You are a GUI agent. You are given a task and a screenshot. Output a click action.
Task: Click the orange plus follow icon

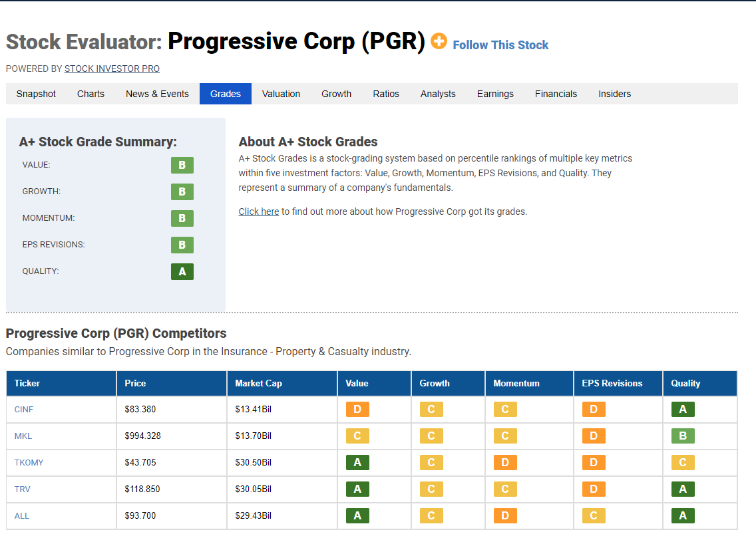[x=439, y=41]
